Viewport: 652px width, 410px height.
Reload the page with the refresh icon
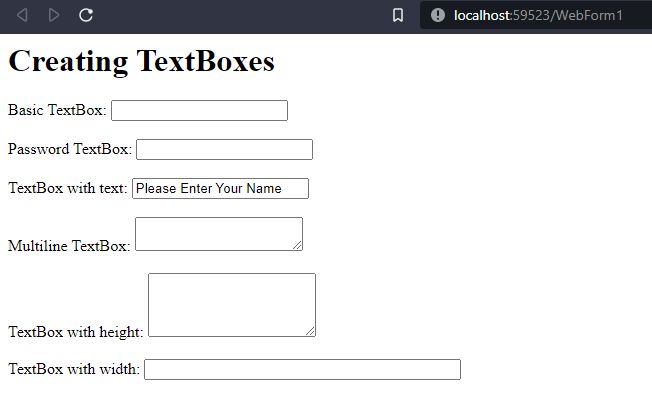click(86, 15)
